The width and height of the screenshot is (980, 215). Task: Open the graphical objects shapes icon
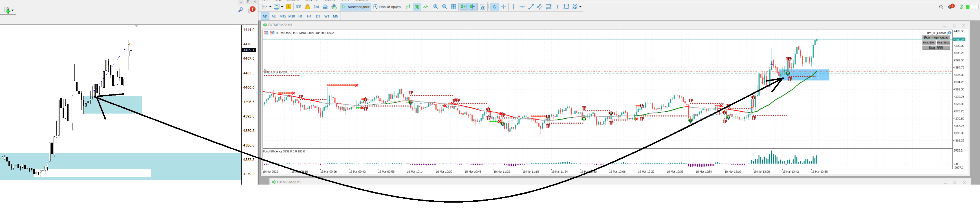point(575,7)
